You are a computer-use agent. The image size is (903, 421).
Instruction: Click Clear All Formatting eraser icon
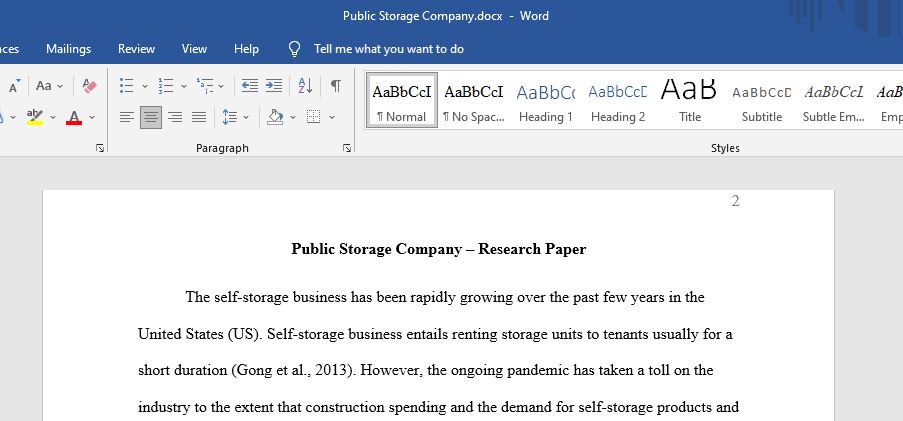[89, 86]
